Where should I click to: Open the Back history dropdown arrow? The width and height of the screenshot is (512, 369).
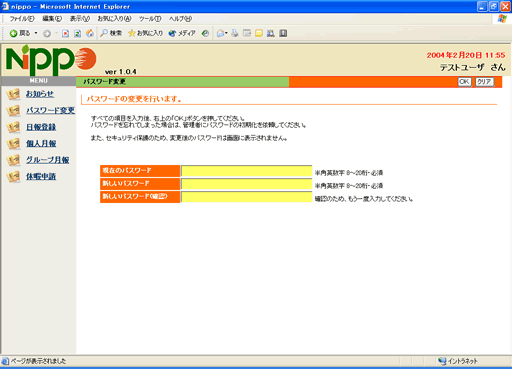(36, 33)
